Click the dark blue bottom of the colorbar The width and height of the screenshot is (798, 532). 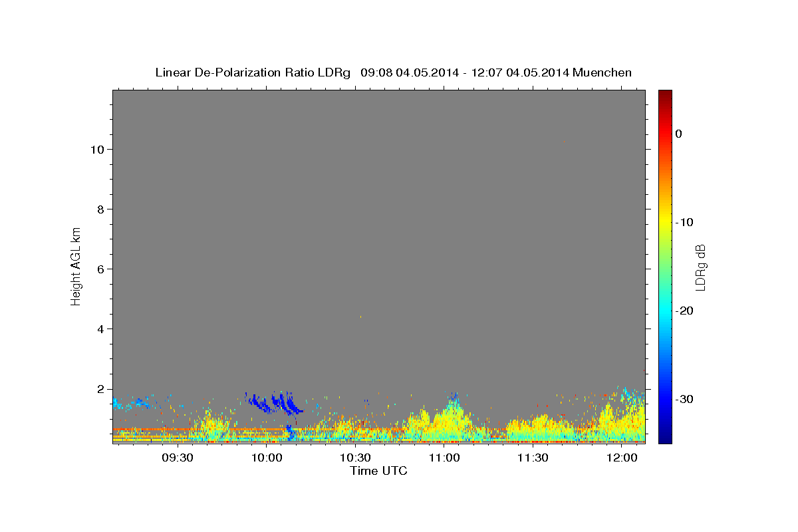pyautogui.click(x=665, y=437)
